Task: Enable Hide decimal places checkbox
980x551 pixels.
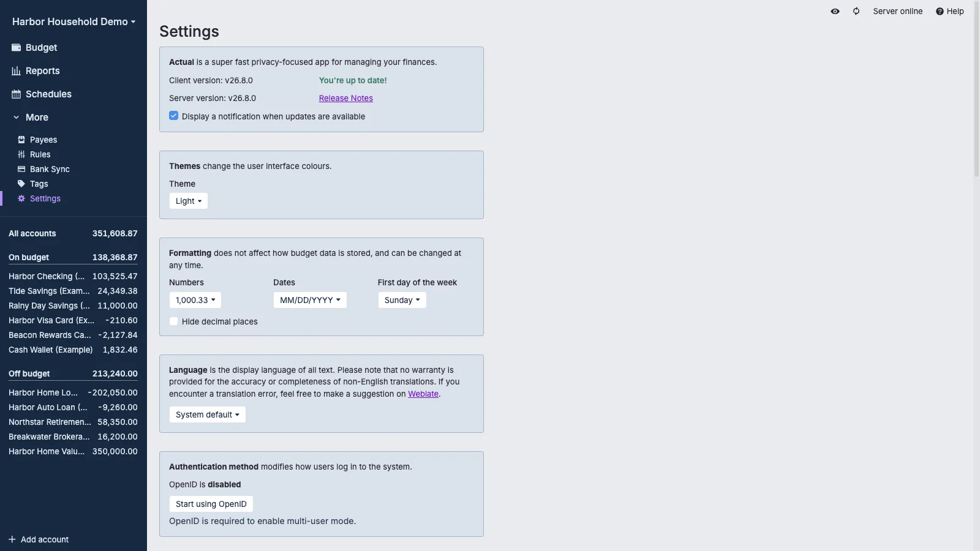Action: click(174, 321)
